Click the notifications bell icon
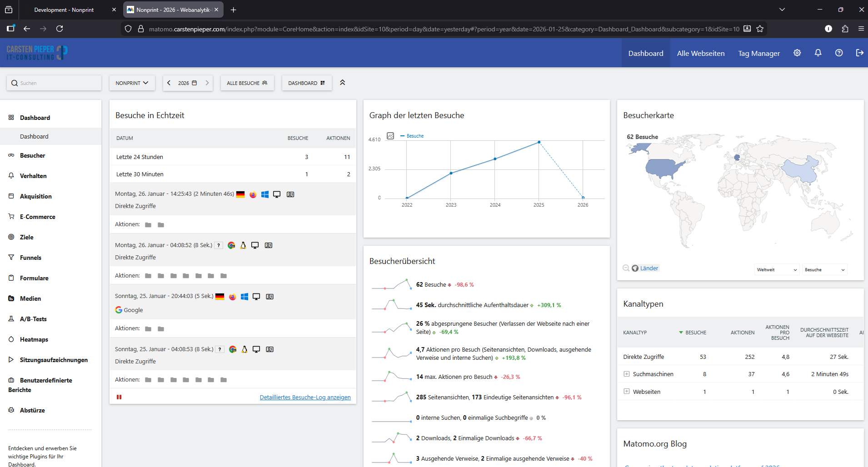Viewport: 868px width, 467px height. (x=818, y=53)
